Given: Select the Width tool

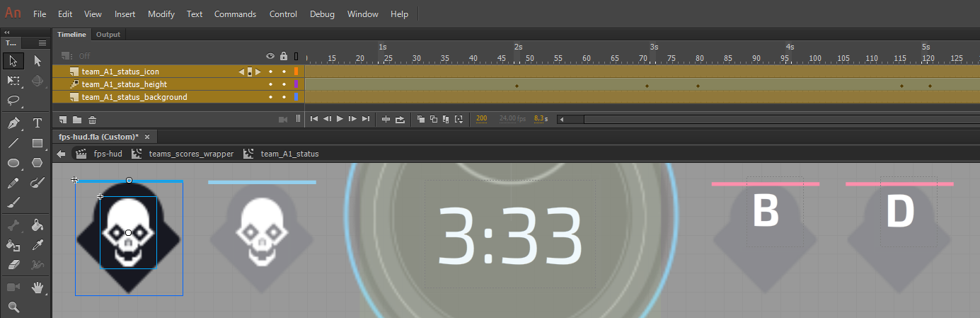Looking at the screenshot, I should pyautogui.click(x=38, y=265).
